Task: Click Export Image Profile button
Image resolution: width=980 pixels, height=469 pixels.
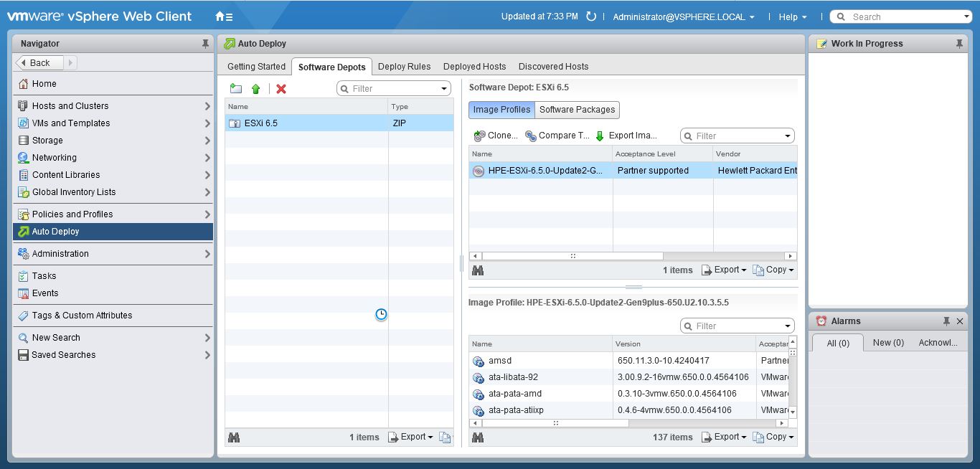Action: click(x=626, y=136)
